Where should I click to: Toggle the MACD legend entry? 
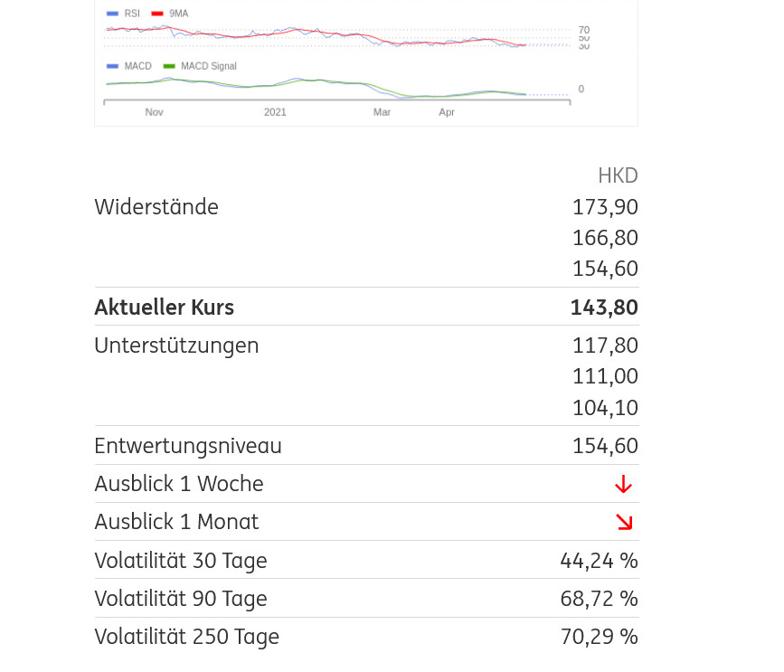coord(129,66)
